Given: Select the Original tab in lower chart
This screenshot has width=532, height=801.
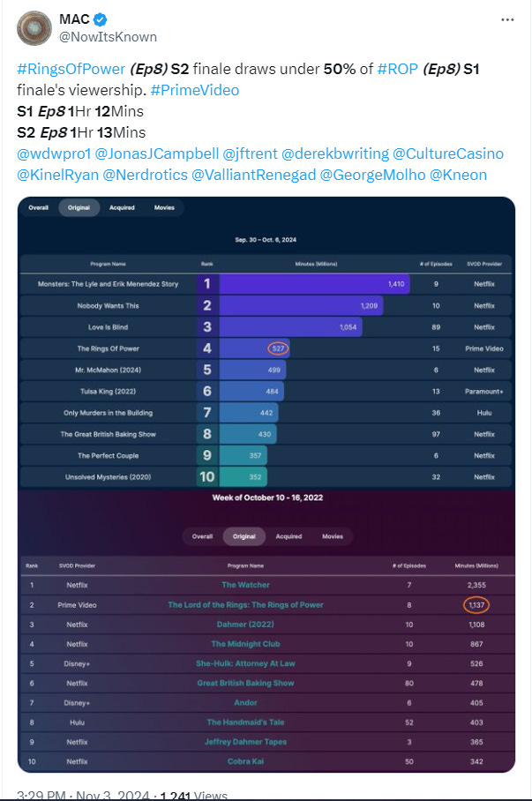Looking at the screenshot, I should [x=244, y=536].
